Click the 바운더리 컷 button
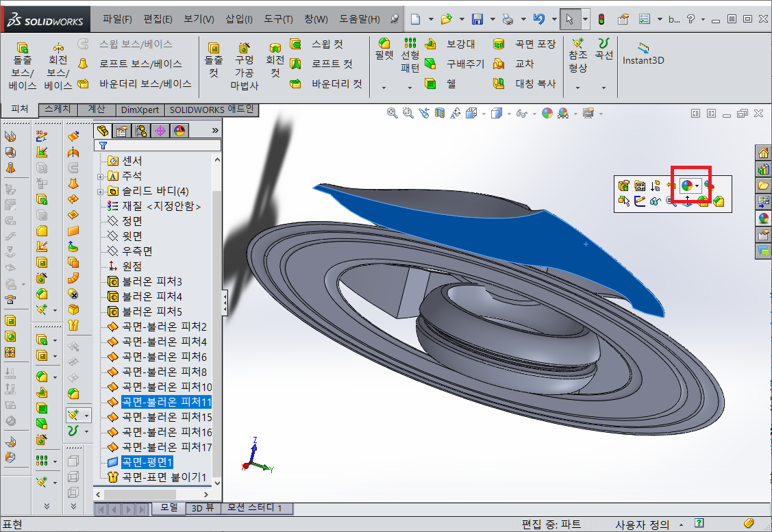772x532 pixels. click(326, 84)
